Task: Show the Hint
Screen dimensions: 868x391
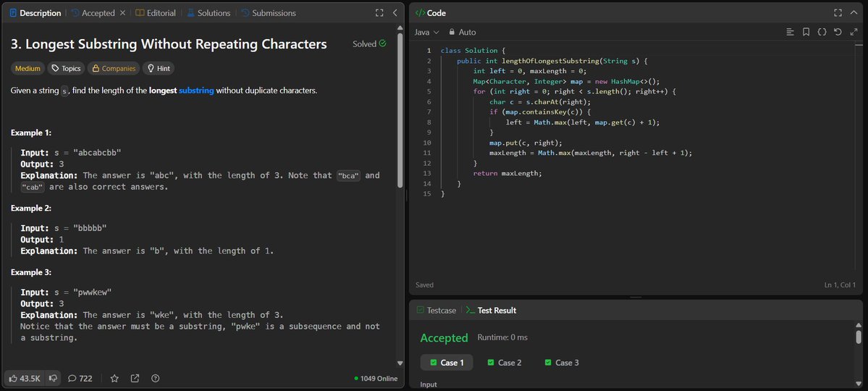Action: [x=159, y=69]
